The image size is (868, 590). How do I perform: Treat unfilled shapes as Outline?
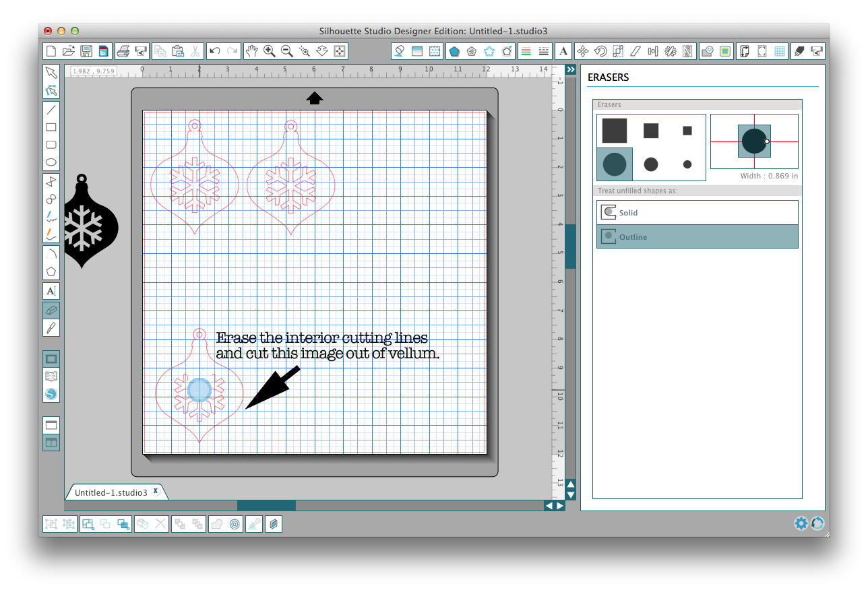point(697,237)
